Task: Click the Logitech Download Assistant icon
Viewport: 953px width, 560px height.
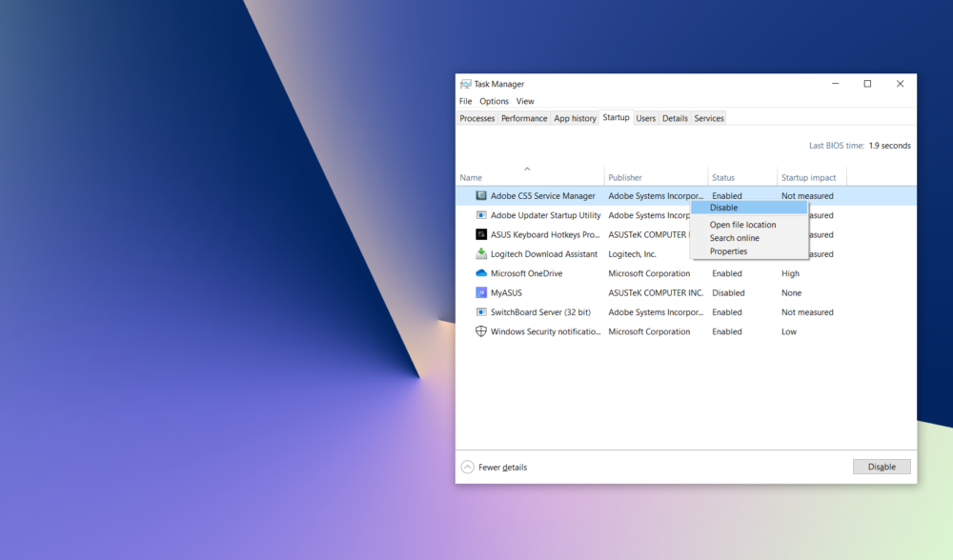Action: point(480,254)
